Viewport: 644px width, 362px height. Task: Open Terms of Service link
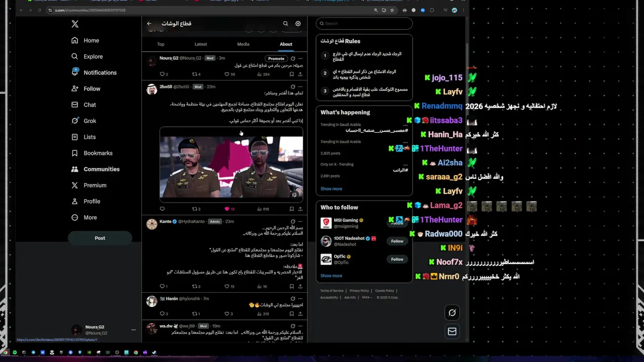click(332, 291)
